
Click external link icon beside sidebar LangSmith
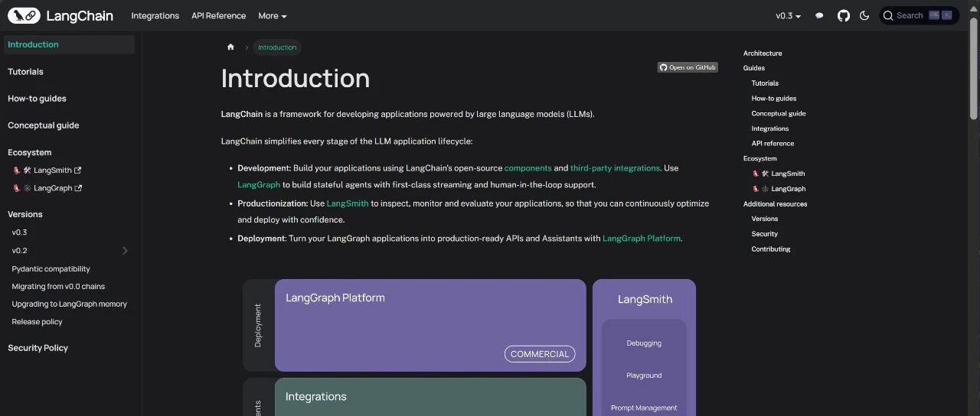click(77, 171)
